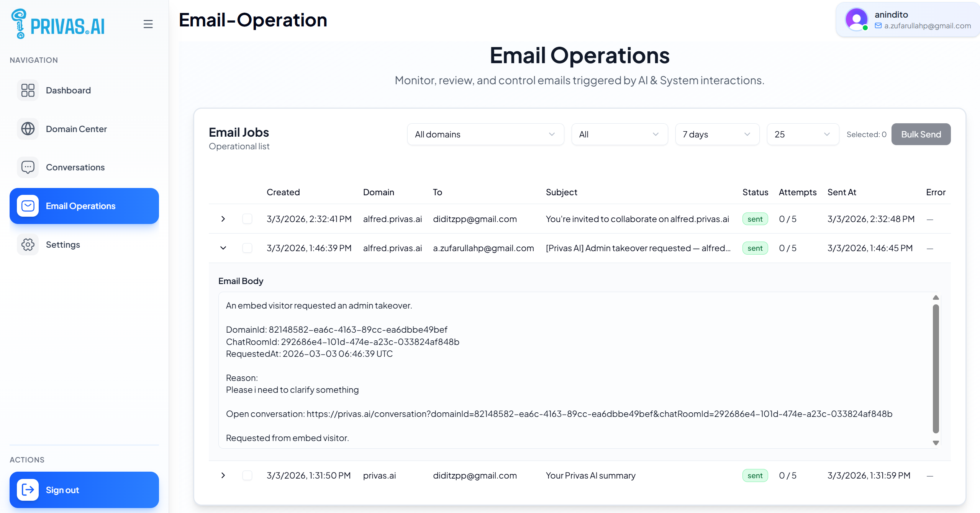Click the email body scrollbar down arrow
The width and height of the screenshot is (980, 513).
[936, 443]
